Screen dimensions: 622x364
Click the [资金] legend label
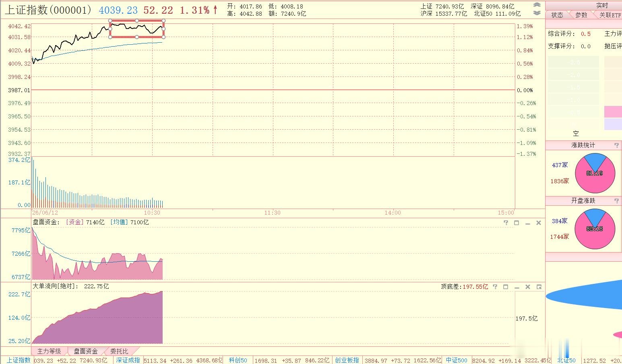tap(74, 222)
